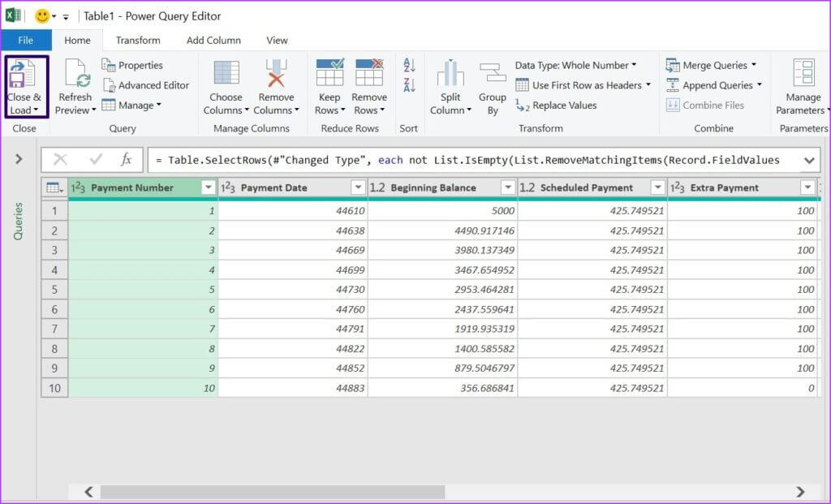Open the Beginning Balance filter dropdown
Screen dimensions: 831x504
pyautogui.click(x=508, y=187)
